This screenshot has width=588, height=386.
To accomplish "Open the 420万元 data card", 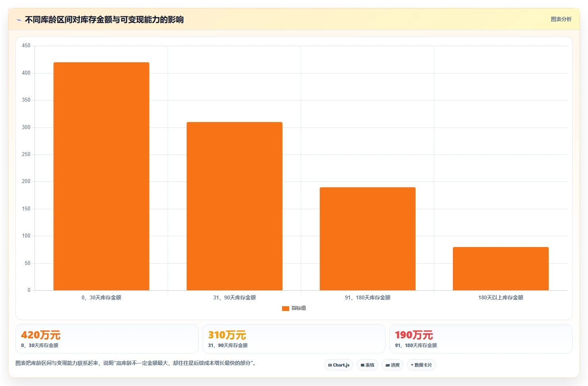I will coord(107,339).
